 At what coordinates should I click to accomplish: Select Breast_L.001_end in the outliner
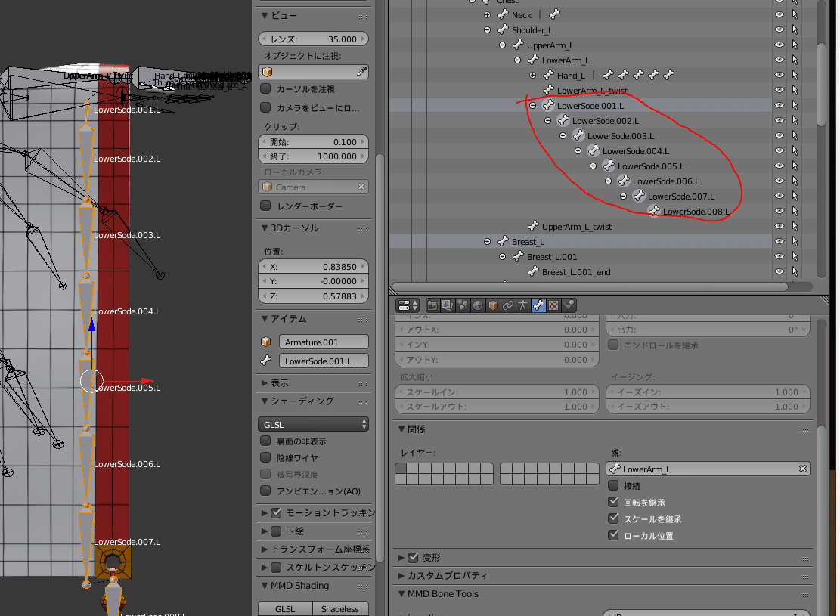(576, 272)
